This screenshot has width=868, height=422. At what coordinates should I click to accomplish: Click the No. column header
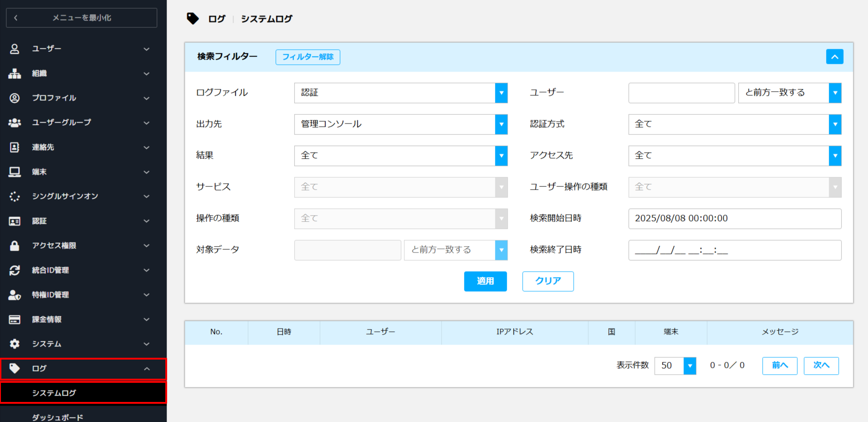216,332
